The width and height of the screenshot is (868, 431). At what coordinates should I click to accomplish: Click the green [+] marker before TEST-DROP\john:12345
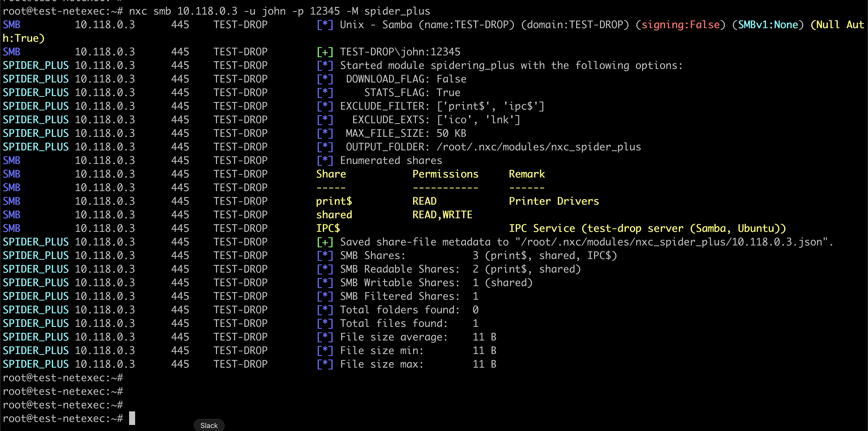[x=325, y=52]
